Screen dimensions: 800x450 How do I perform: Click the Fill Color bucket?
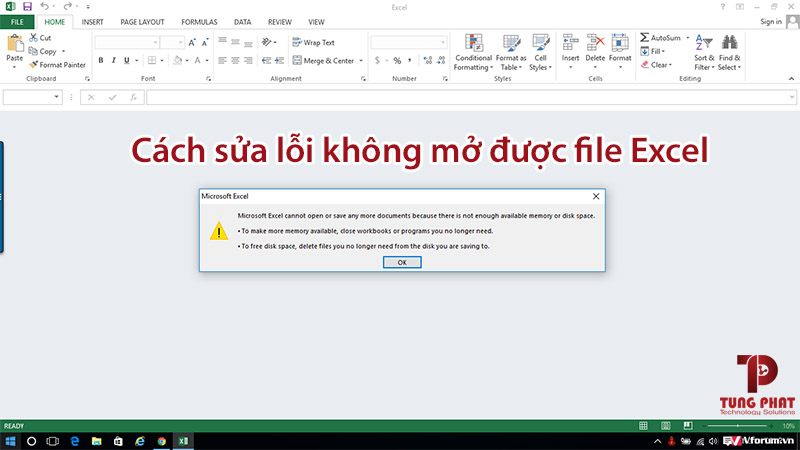(x=178, y=60)
